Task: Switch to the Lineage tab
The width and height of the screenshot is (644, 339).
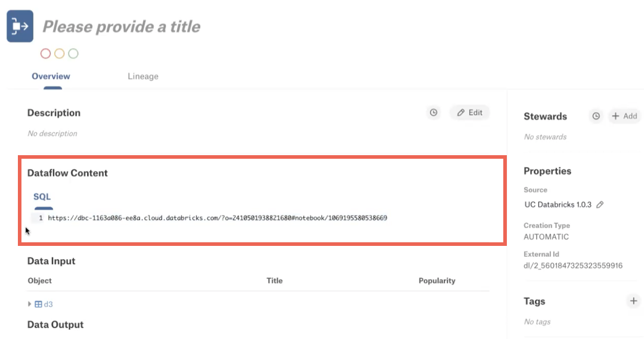Action: (x=143, y=76)
